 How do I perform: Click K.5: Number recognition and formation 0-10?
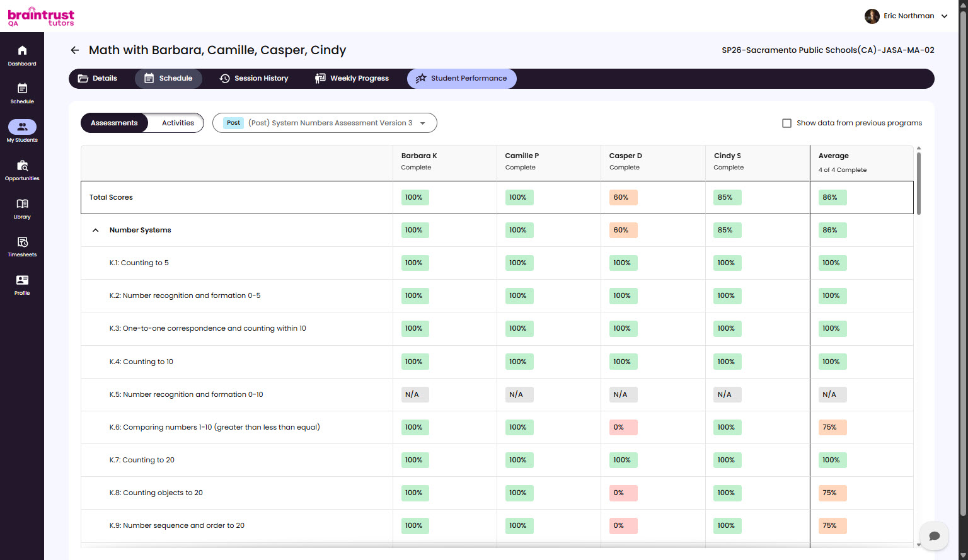(x=186, y=394)
